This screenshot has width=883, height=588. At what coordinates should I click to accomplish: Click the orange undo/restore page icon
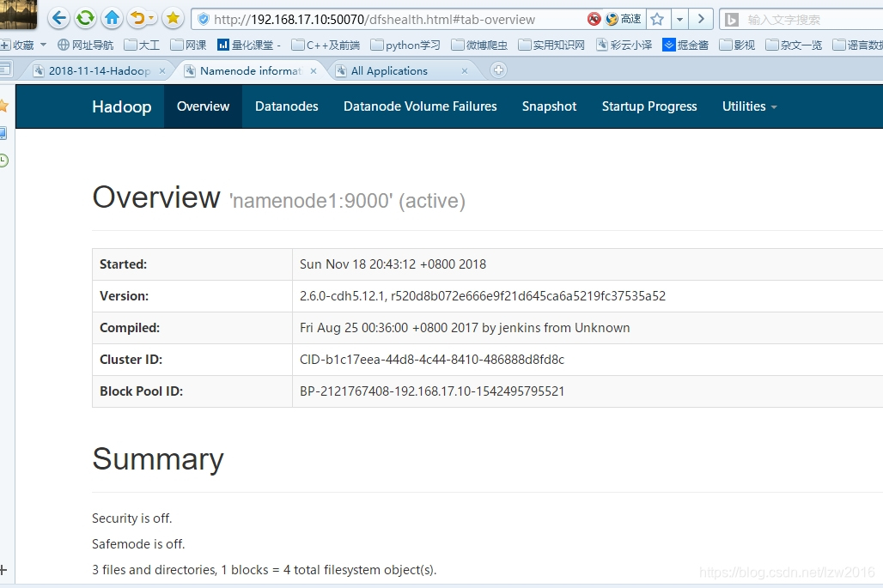tap(142, 19)
